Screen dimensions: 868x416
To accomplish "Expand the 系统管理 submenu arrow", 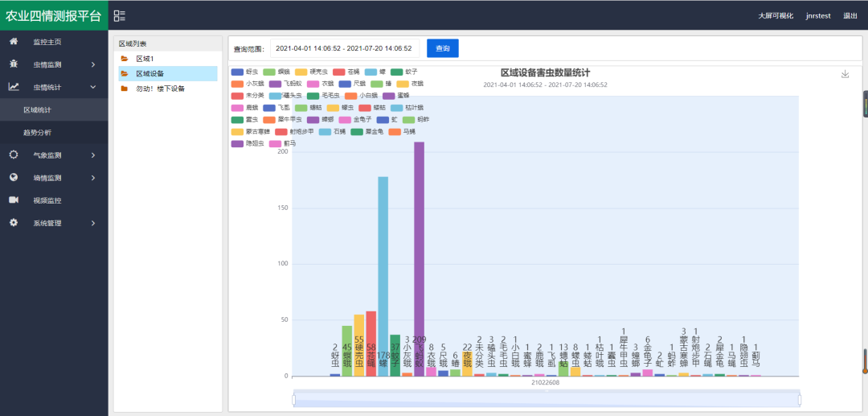I will click(x=93, y=223).
